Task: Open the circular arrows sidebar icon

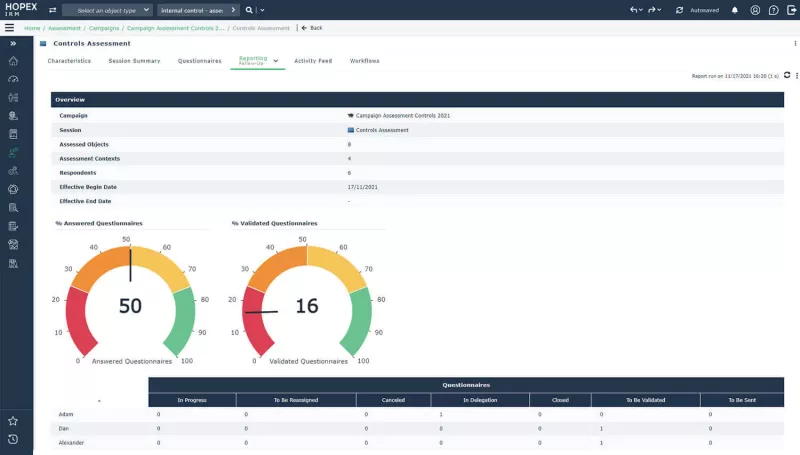Action: coord(13,189)
